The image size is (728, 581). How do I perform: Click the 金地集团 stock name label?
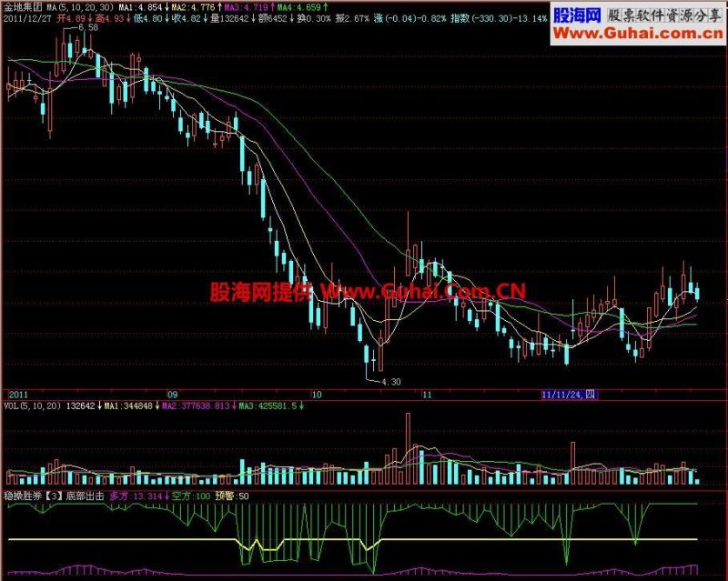(24, 7)
